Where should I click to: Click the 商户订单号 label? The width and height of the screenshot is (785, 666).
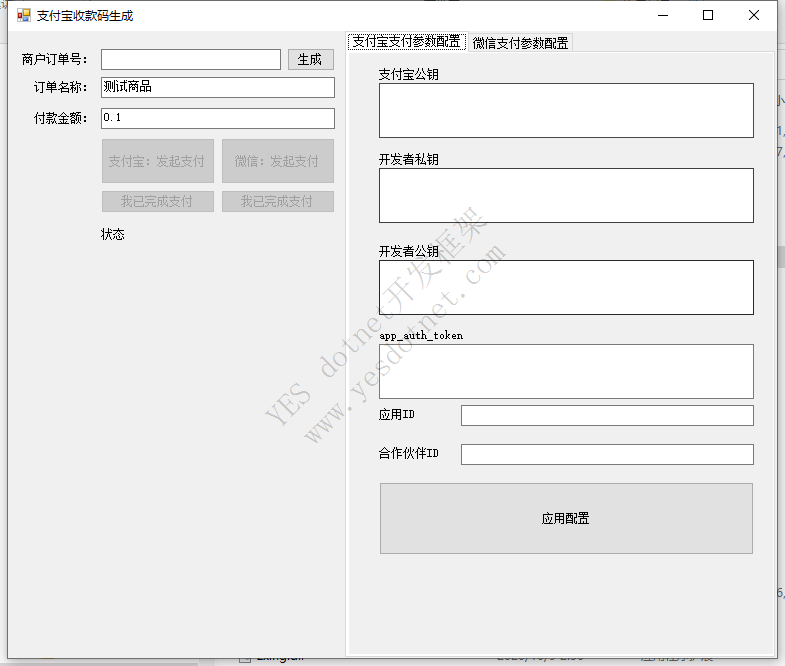[55, 60]
